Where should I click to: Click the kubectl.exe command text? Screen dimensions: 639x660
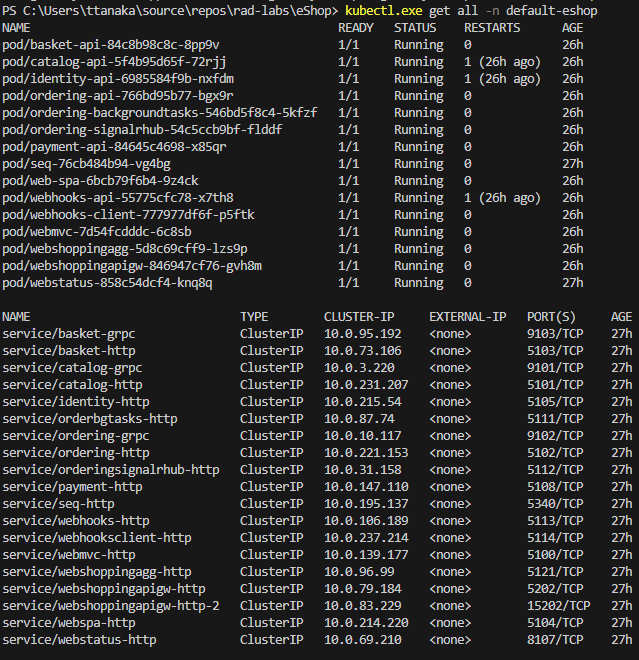[383, 11]
